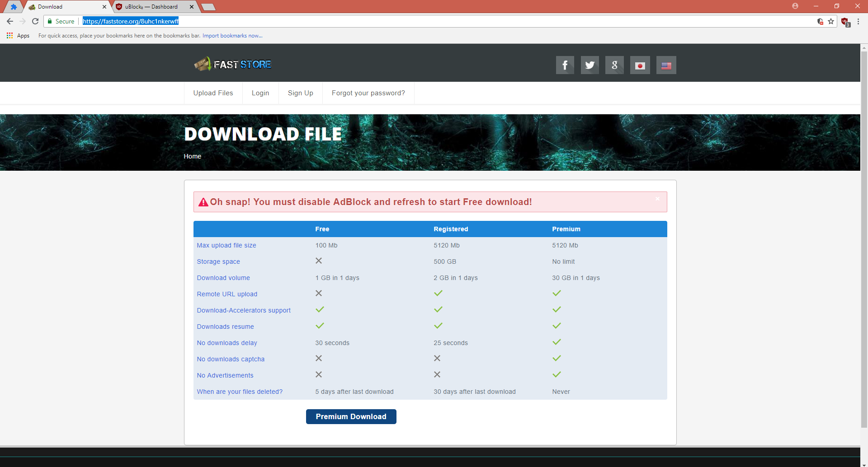Navigate to Home via breadcrumb
This screenshot has height=467, width=868.
tap(192, 156)
